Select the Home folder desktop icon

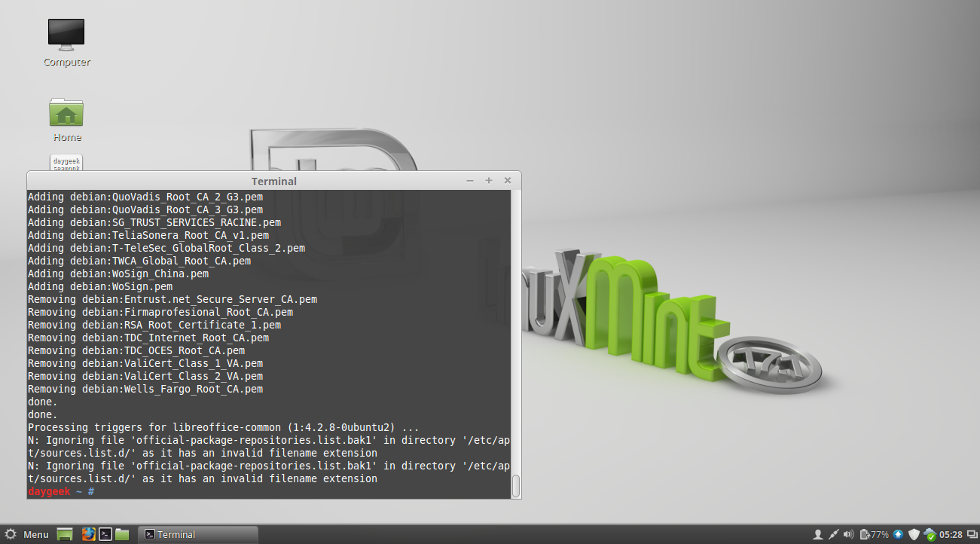coord(66,120)
